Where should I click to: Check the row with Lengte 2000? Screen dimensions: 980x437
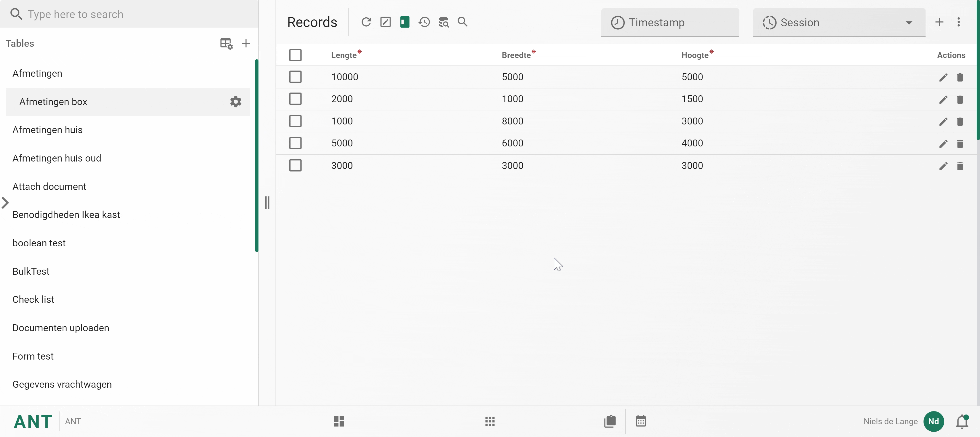click(x=295, y=99)
